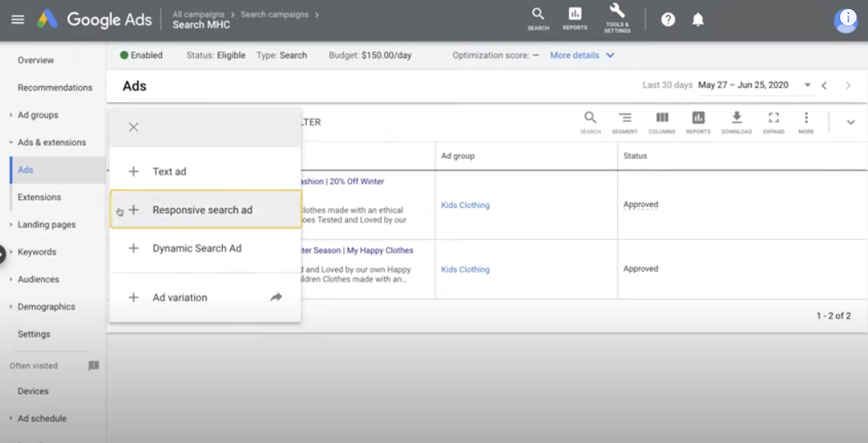Sort by the Ad group column header
Viewport: 868px width, 443px height.
[458, 156]
